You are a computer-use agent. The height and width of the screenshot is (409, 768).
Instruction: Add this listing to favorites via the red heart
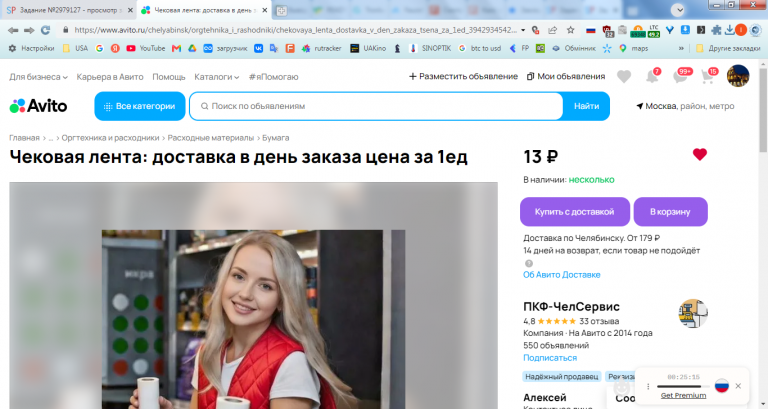(x=699, y=154)
